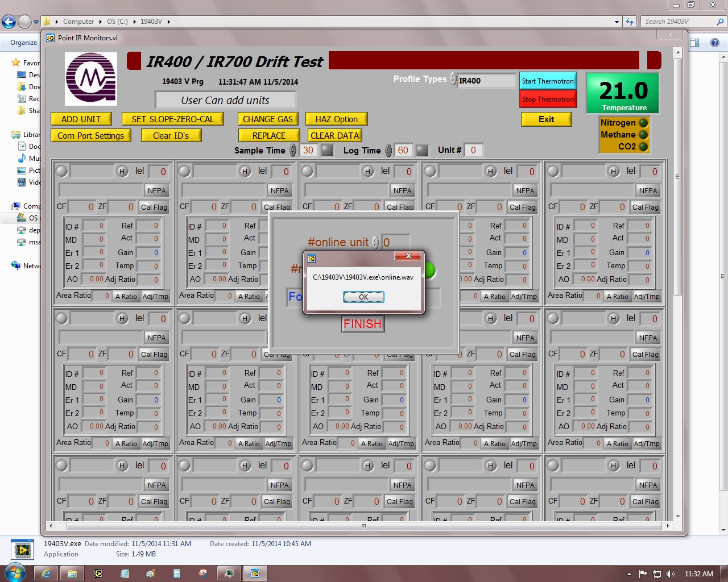Open the HAZ Option button
Viewport: 728px width, 582px height.
pyautogui.click(x=337, y=119)
